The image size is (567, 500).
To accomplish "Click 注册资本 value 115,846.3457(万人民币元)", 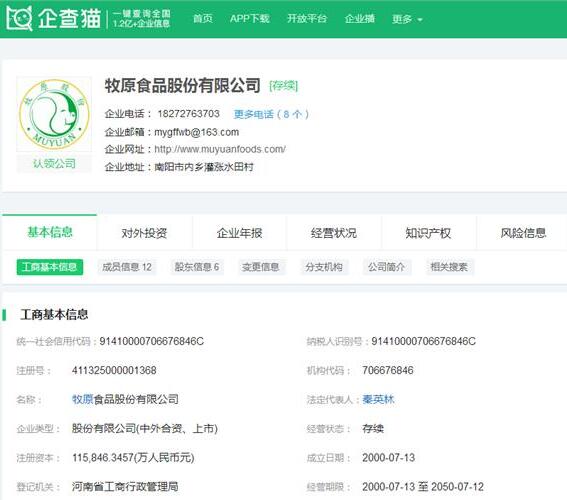I will (133, 458).
